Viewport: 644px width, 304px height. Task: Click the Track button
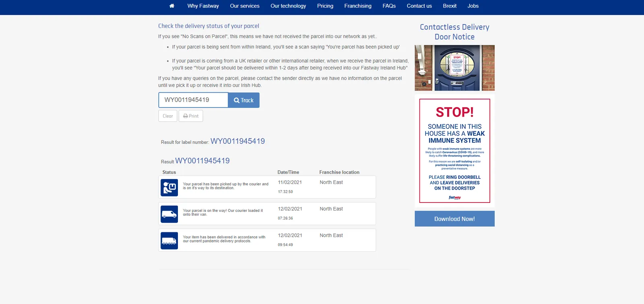coord(244,100)
